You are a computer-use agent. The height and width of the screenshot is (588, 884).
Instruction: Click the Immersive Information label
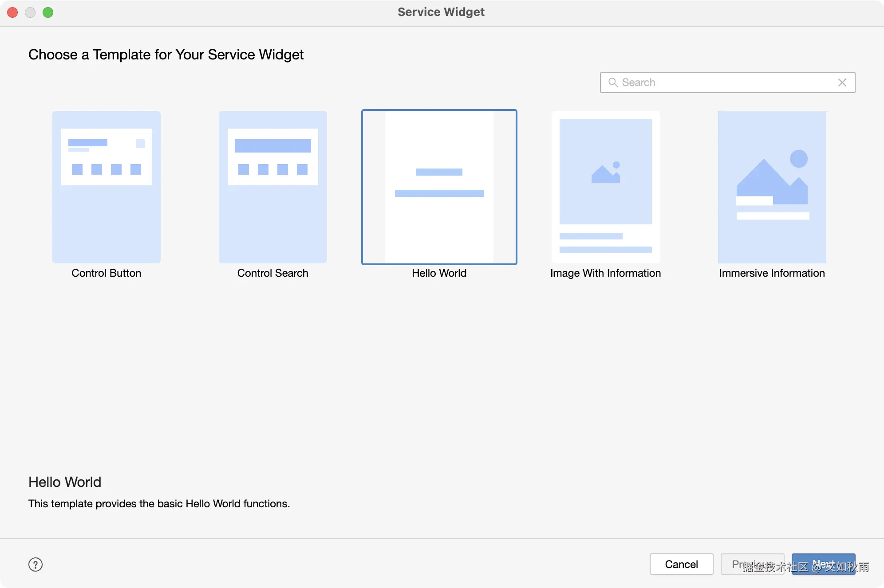point(772,273)
